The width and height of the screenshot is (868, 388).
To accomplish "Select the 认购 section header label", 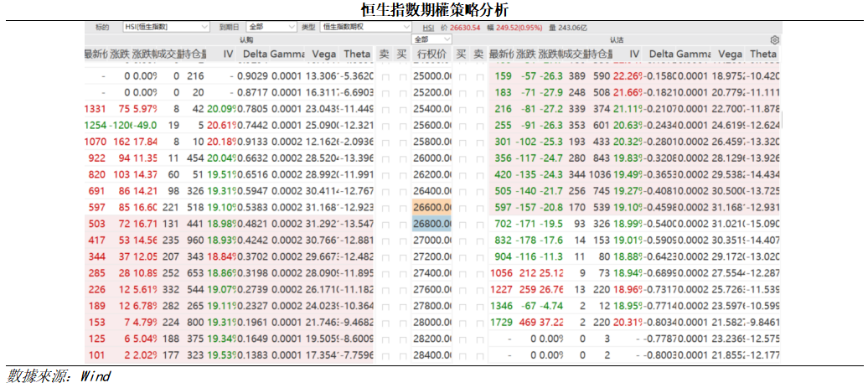I will pos(246,40).
